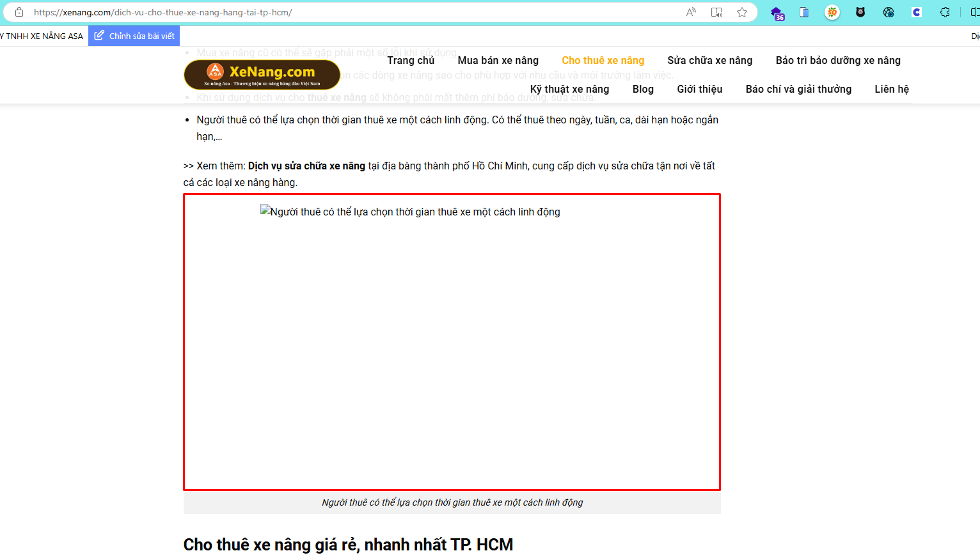
Task: Open the Giới thiệu page
Action: (700, 89)
